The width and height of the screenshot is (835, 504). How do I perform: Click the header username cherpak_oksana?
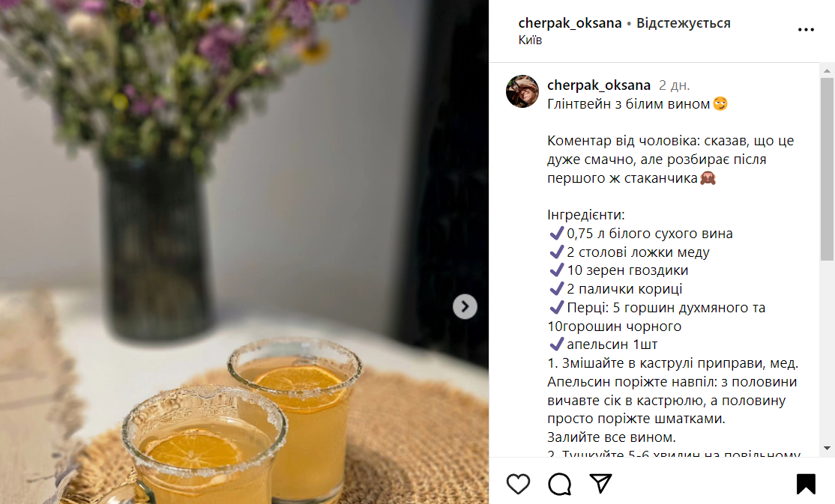pos(570,23)
